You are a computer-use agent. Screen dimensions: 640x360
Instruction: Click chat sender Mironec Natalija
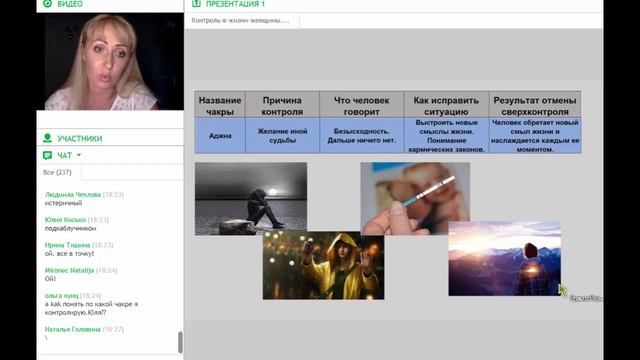point(69,271)
